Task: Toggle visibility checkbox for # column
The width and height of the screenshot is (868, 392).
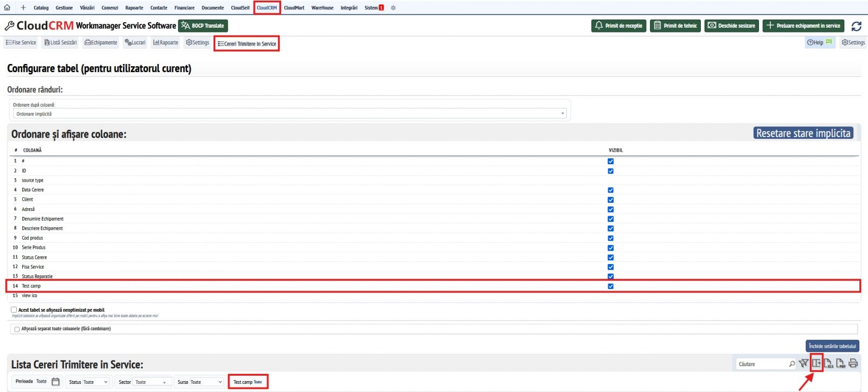Action: (x=611, y=161)
